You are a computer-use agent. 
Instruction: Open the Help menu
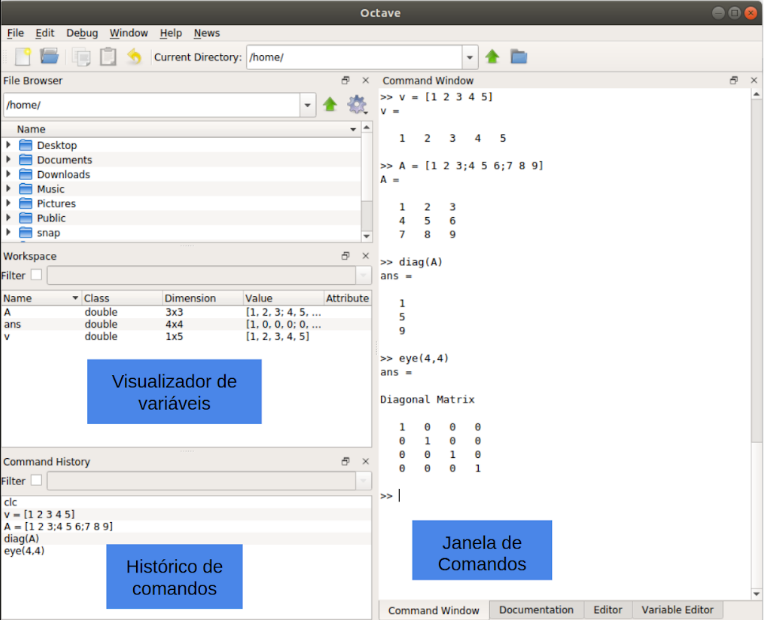tap(171, 33)
